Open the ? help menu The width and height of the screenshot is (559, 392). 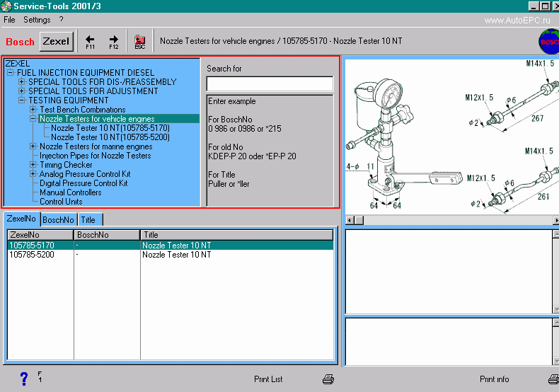pyautogui.click(x=62, y=19)
